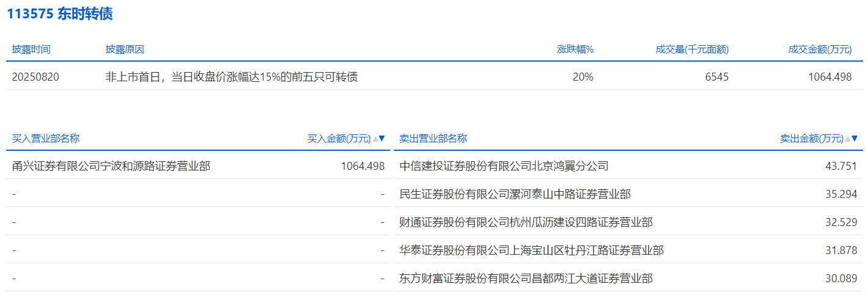Click ascending sort arrow beside 买入金额(万元)
Viewport: 868px width, 295px height.
click(x=375, y=139)
